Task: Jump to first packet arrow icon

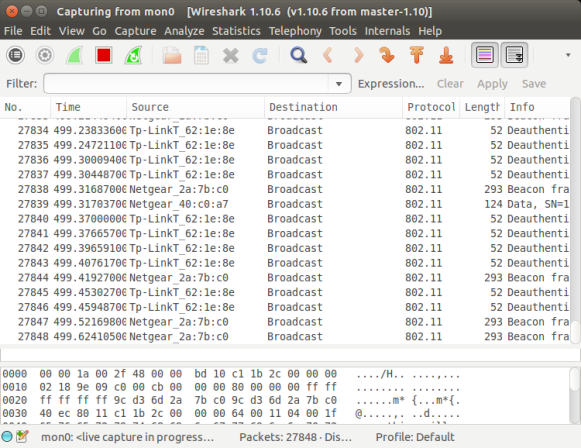Action: 416,55
